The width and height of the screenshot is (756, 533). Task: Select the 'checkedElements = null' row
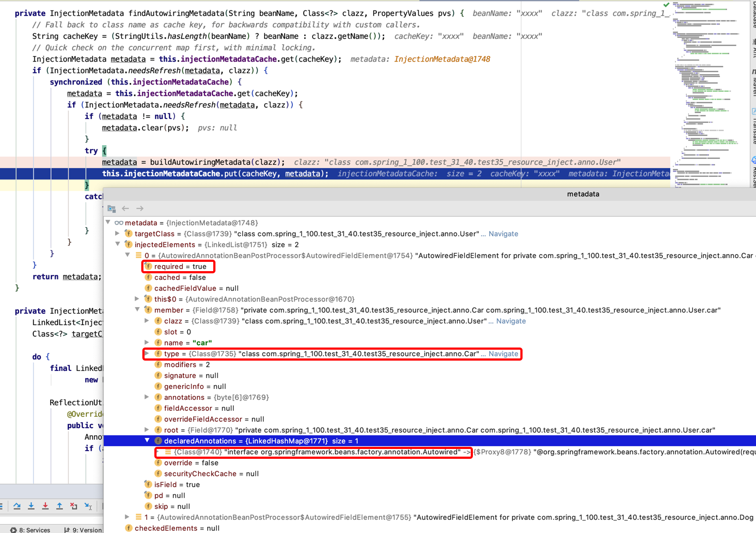pyautogui.click(x=430, y=528)
